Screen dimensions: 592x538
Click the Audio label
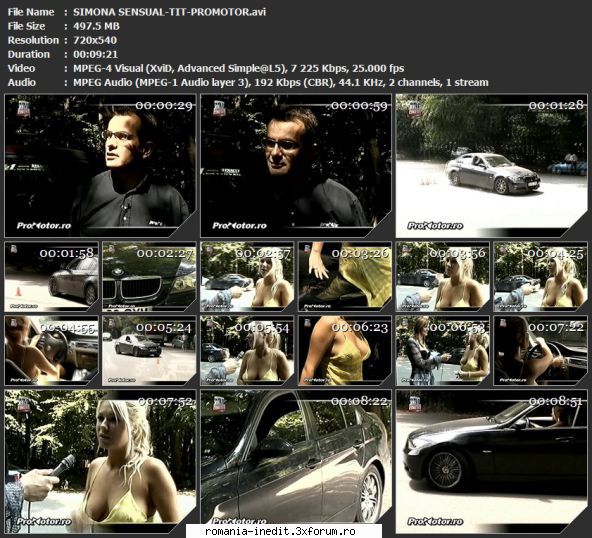22,82
